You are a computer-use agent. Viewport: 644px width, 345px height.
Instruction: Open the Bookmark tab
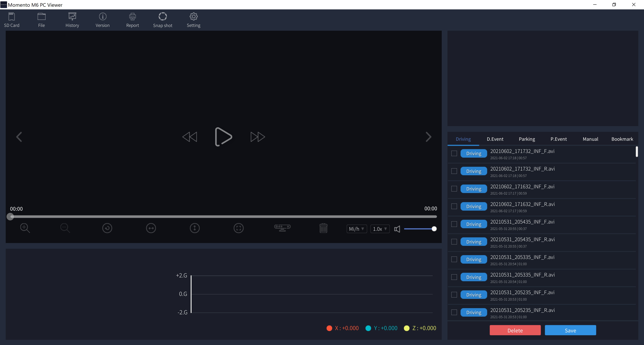tap(622, 139)
